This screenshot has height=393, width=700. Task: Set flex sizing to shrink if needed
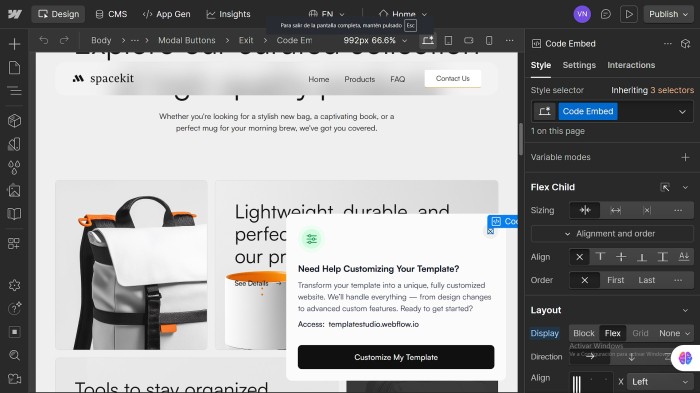point(585,210)
